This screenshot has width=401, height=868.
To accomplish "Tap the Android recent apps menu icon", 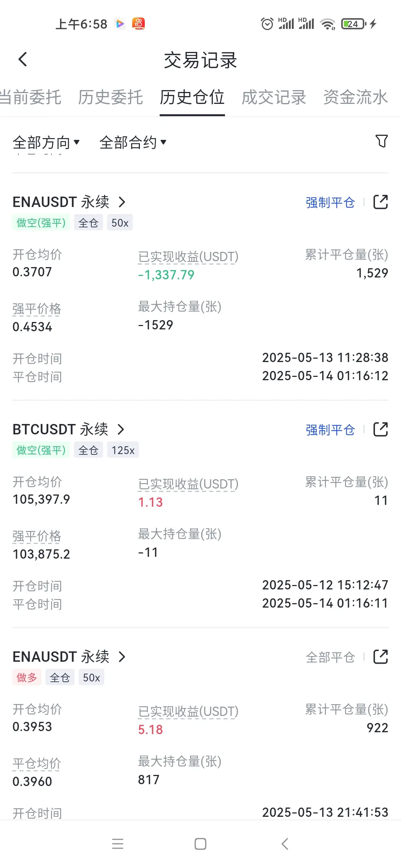I will pyautogui.click(x=118, y=844).
